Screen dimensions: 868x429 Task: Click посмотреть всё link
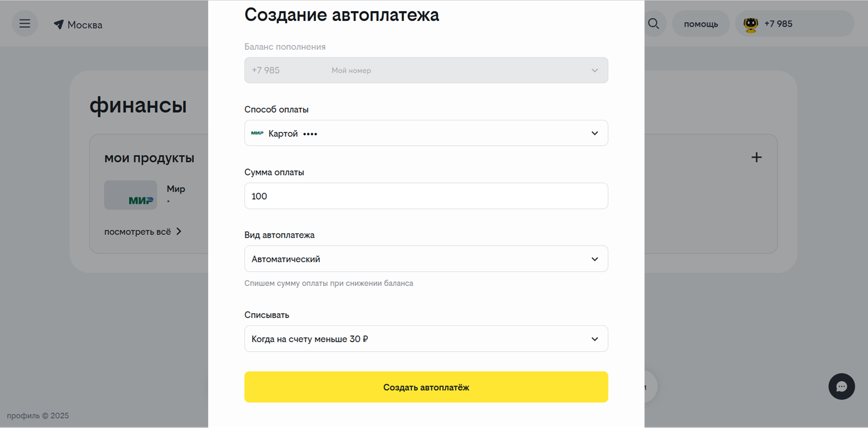tap(137, 232)
